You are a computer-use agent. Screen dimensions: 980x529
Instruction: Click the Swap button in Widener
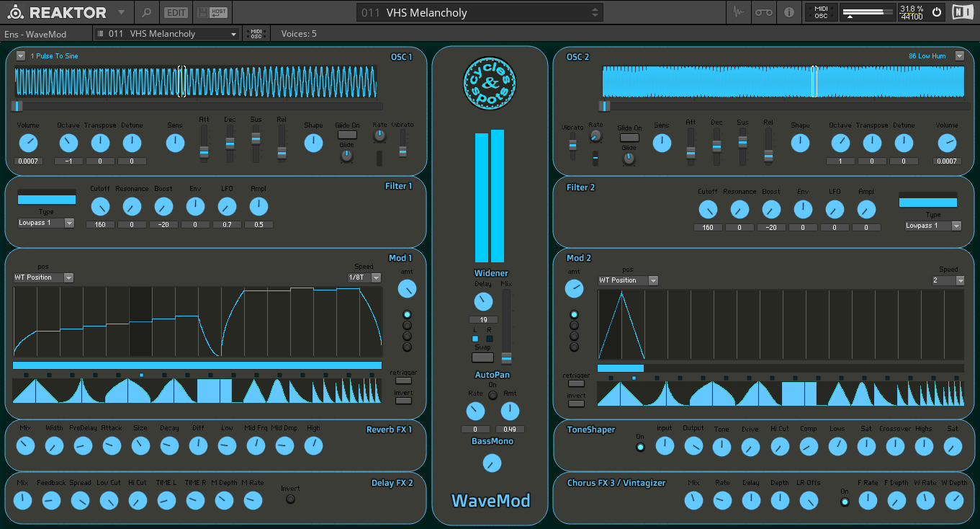482,357
